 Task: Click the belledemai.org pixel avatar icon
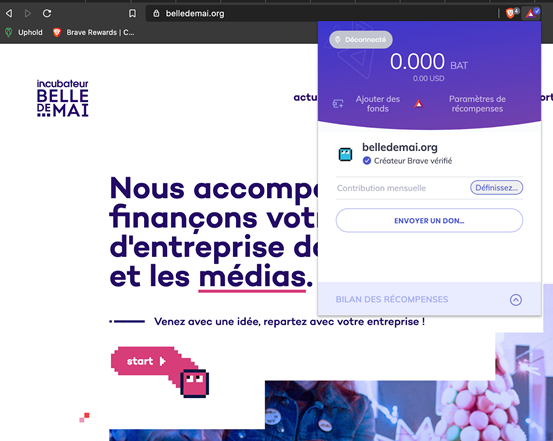tap(345, 154)
